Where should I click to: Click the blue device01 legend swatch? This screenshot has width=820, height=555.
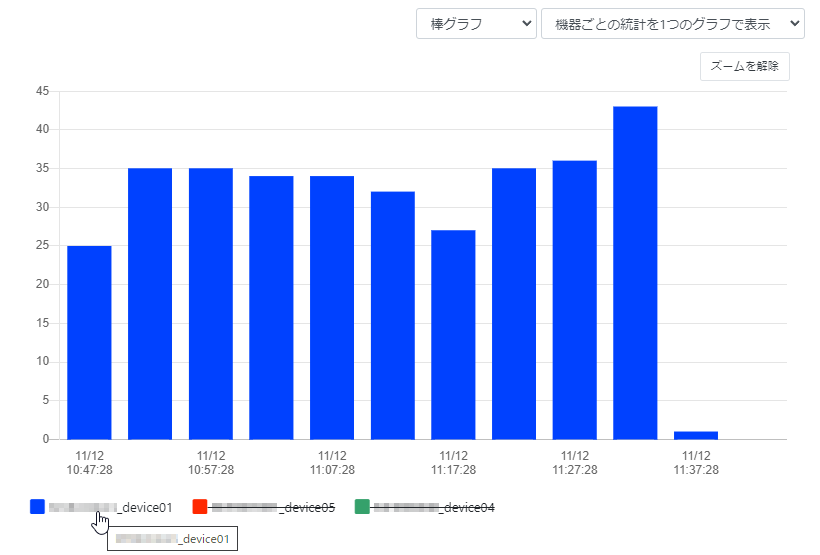pyautogui.click(x=37, y=507)
